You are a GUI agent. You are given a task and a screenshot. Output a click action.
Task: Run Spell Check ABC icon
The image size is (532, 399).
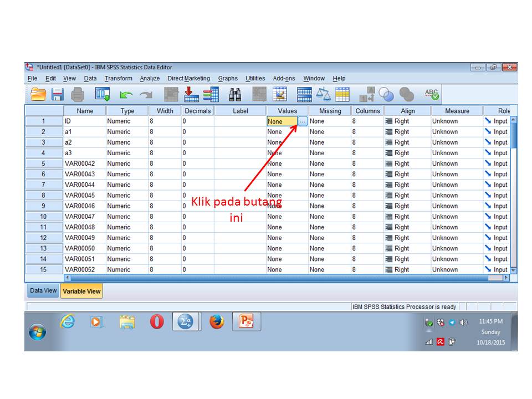coord(432,94)
